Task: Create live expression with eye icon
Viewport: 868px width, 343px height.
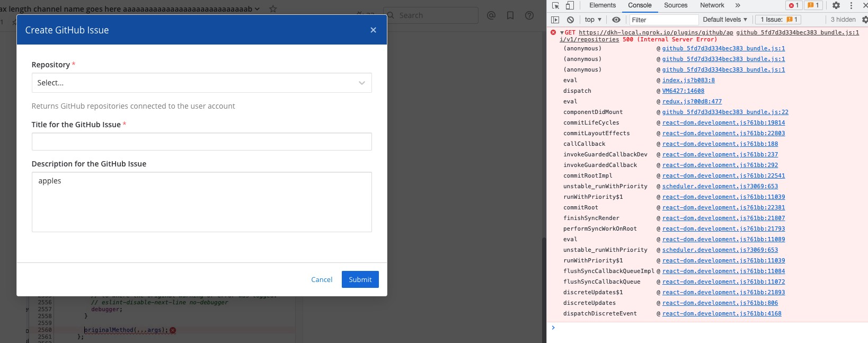Action: click(x=616, y=20)
